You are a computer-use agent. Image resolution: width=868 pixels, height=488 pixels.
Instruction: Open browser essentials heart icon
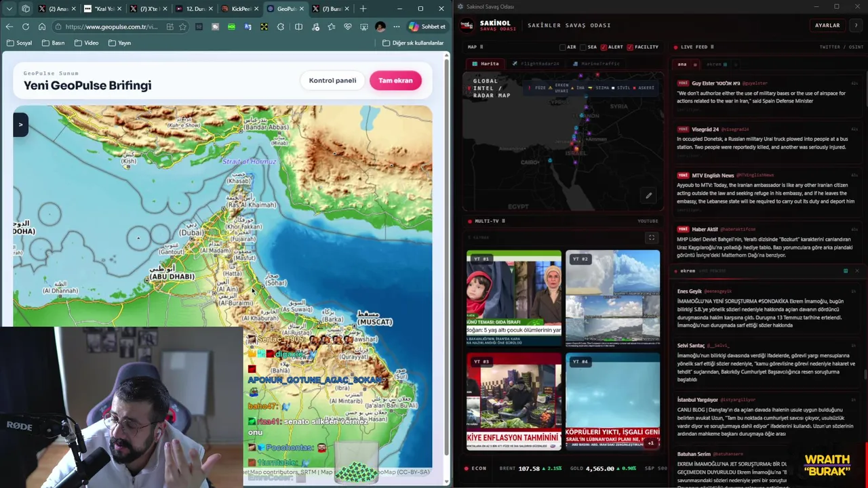click(x=348, y=26)
